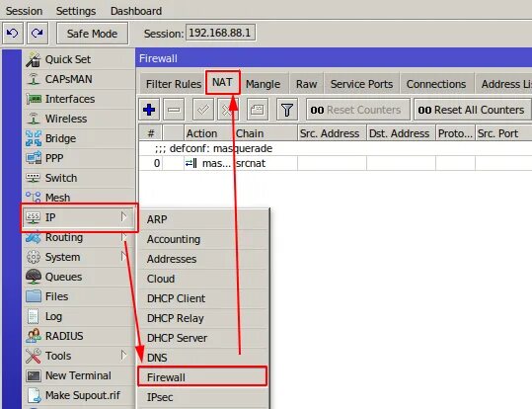Click the Comment rule icon
This screenshot has height=409, width=532.
pyautogui.click(x=258, y=110)
